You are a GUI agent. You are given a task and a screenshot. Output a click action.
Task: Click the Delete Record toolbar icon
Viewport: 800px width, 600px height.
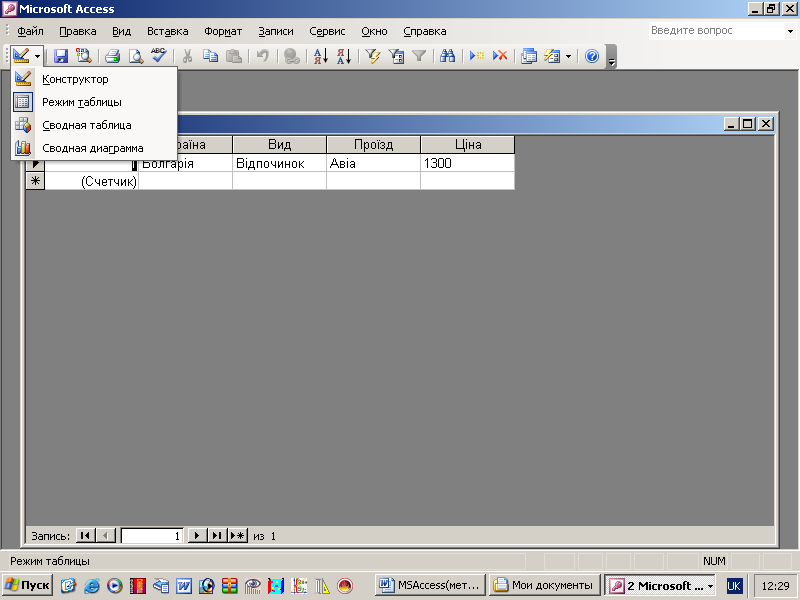[500, 56]
